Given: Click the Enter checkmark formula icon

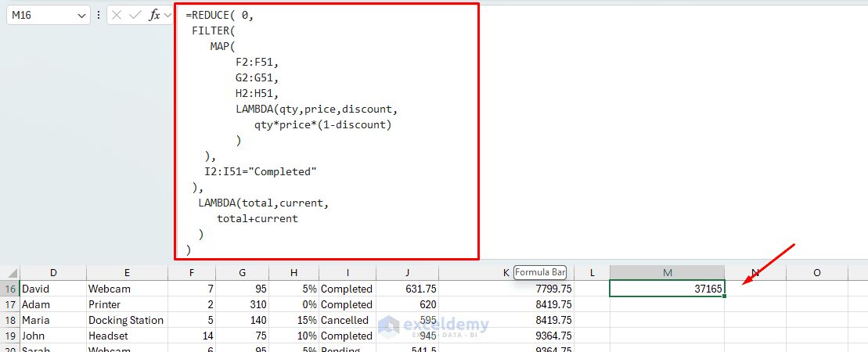Looking at the screenshot, I should [135, 16].
